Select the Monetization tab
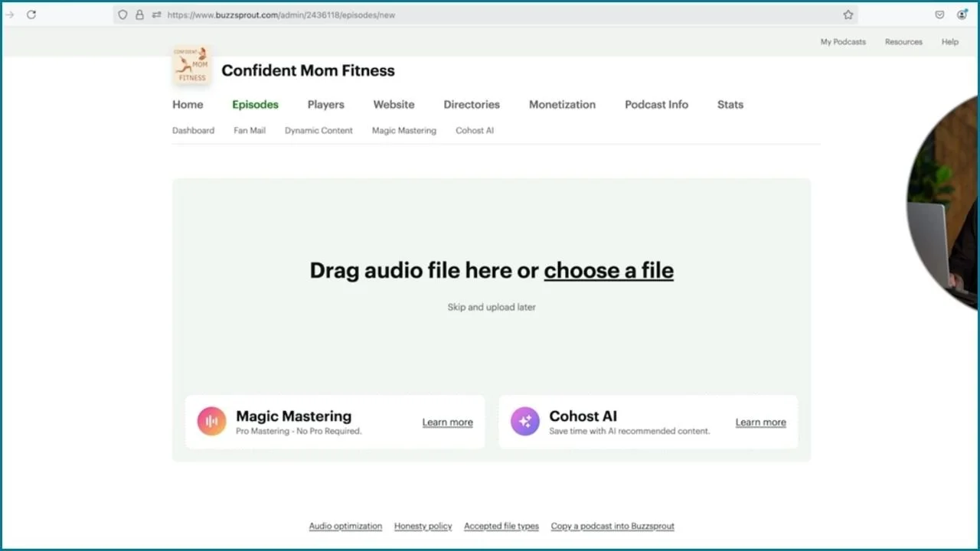The image size is (980, 551). pos(562,105)
